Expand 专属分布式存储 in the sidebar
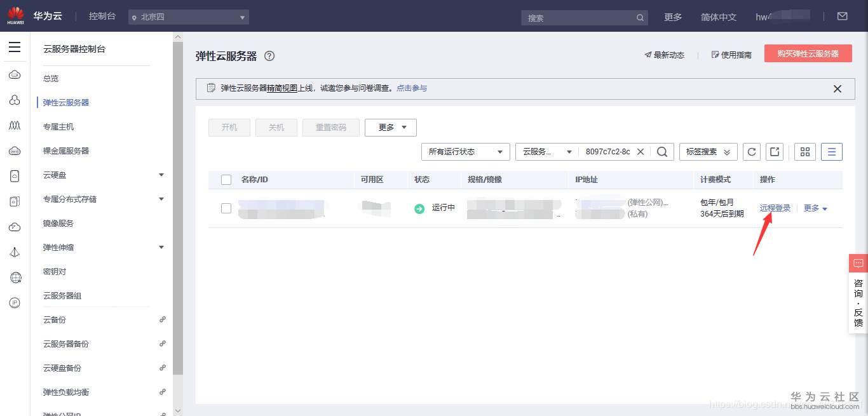Screen dimensions: 868x416 tap(161, 199)
